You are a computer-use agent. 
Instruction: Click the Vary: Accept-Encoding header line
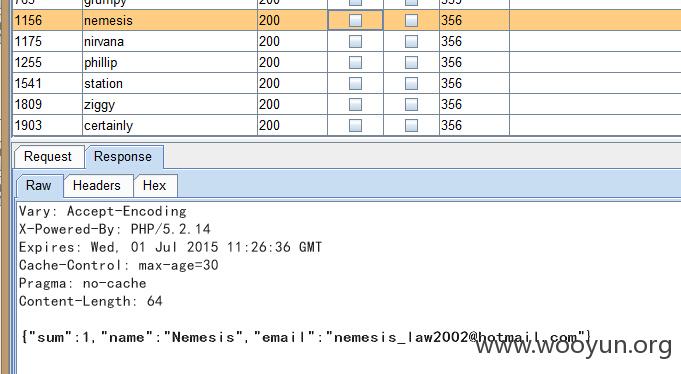(103, 212)
